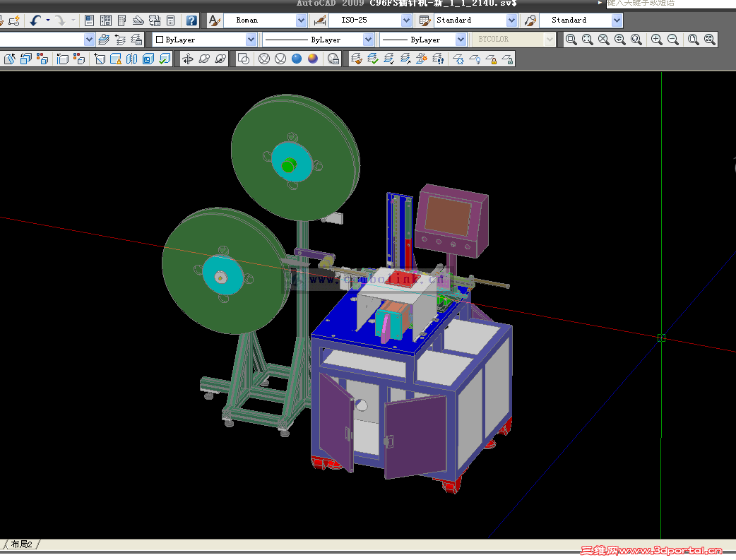Click the Zoom Out minus magnifier
The width and height of the screenshot is (736, 560).
(672, 40)
